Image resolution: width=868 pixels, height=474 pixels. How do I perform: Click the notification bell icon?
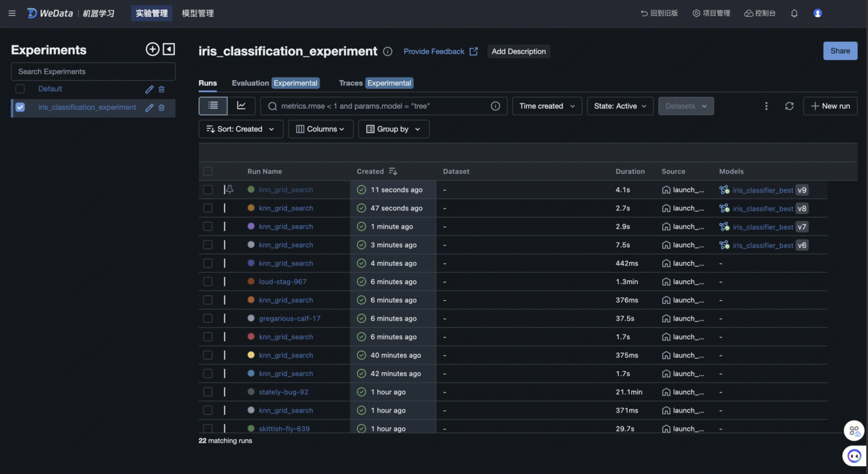point(794,13)
